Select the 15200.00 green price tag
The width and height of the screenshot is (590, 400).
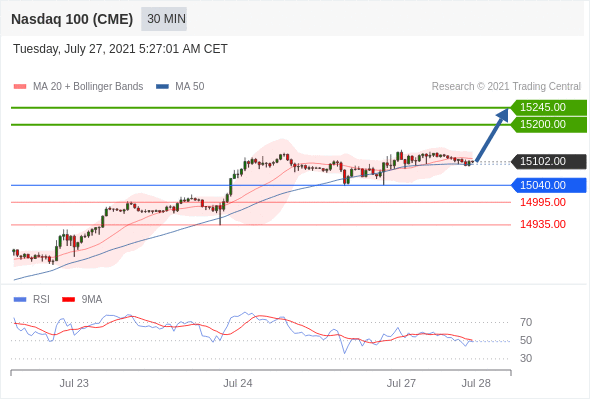(x=549, y=125)
